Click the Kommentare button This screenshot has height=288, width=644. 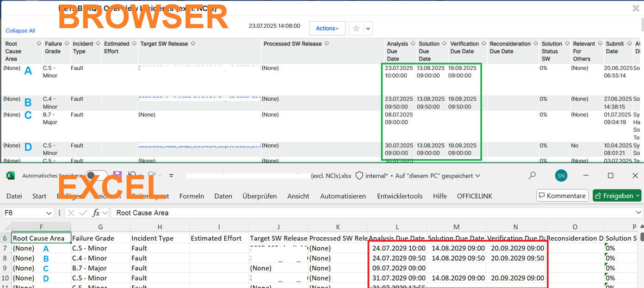[562, 196]
